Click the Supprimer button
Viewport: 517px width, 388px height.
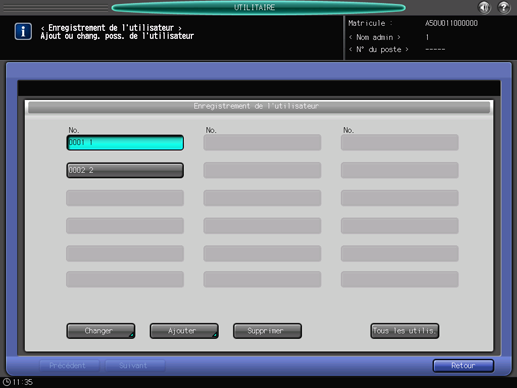pos(267,331)
